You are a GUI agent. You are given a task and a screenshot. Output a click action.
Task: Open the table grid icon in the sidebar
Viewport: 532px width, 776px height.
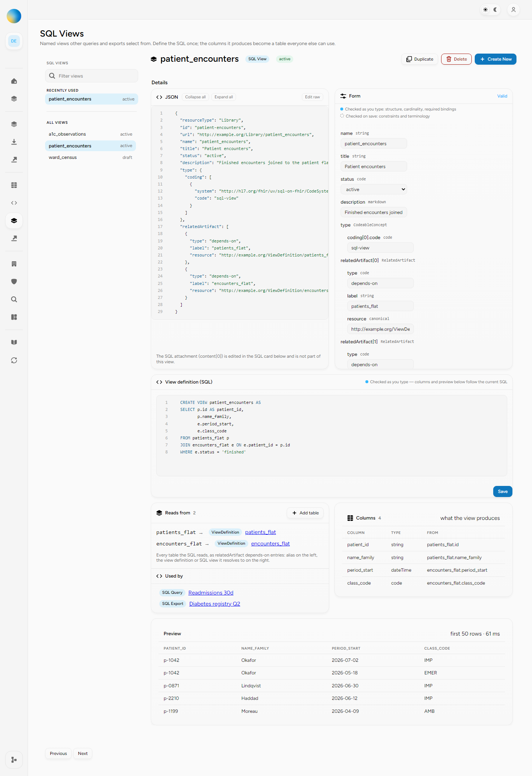(14, 185)
